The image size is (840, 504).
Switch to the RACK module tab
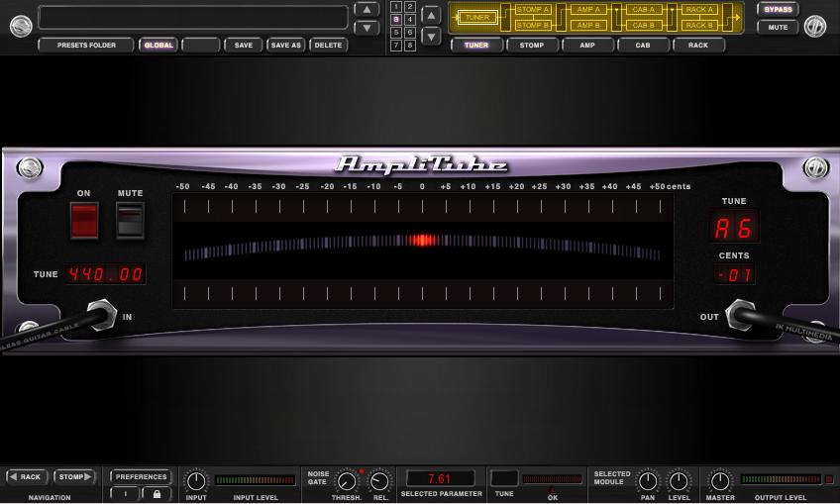[698, 45]
